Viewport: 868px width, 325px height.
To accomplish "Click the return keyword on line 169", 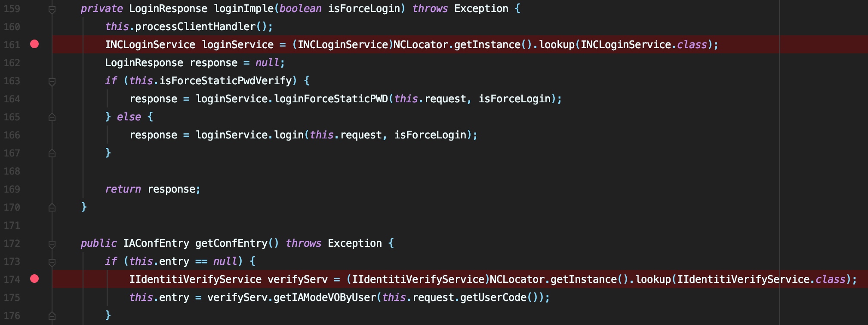I will click(123, 189).
